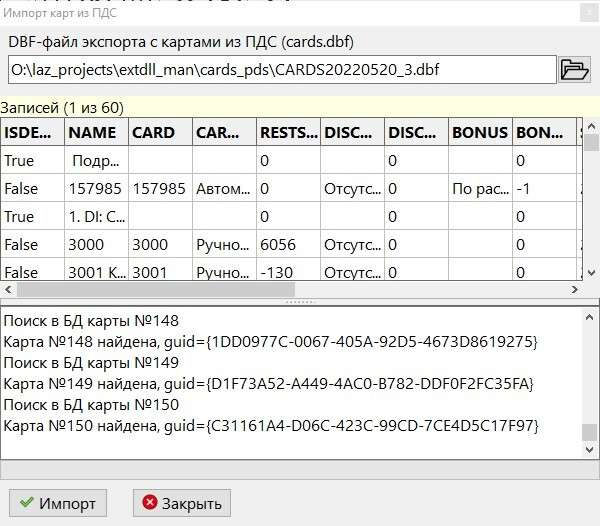This screenshot has width=600, height=526.
Task: Click the '1. DI: C...' name cell
Action: (x=96, y=216)
